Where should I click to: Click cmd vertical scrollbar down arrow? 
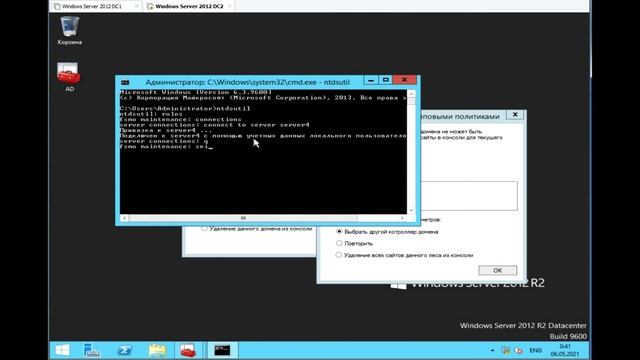411,210
